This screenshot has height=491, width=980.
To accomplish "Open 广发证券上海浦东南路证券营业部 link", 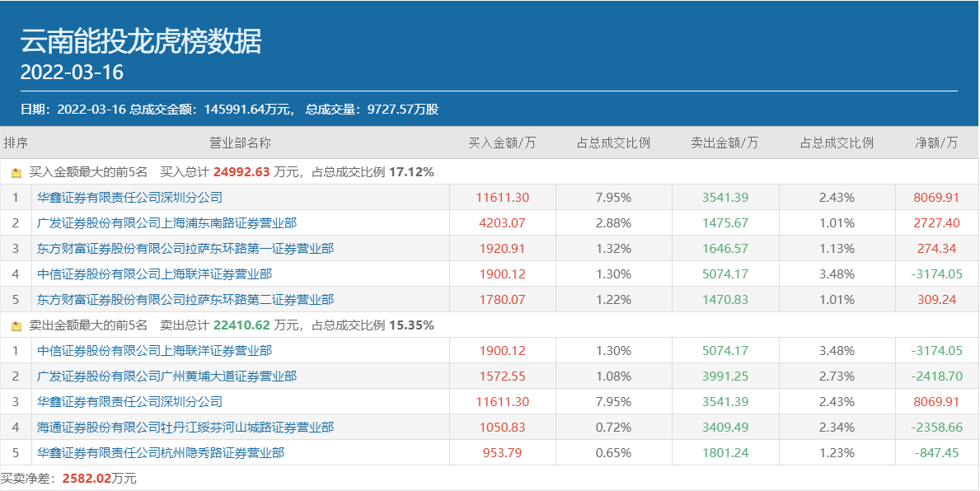I will pos(166,223).
